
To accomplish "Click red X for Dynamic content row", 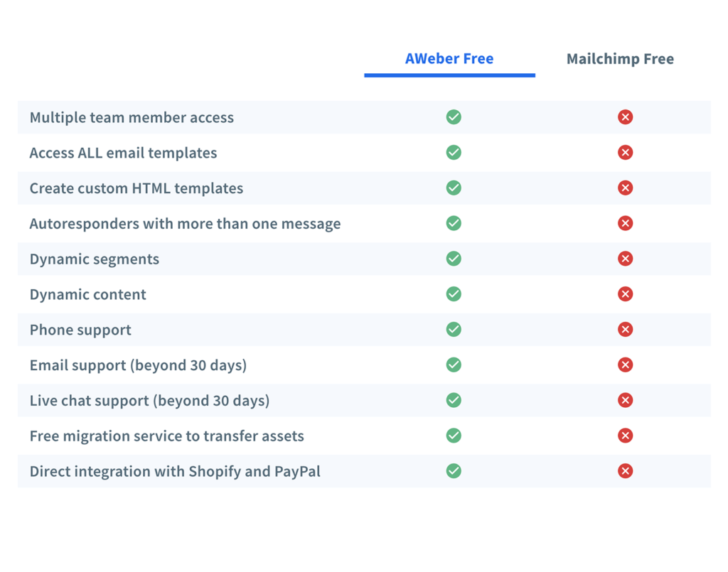I will (625, 293).
